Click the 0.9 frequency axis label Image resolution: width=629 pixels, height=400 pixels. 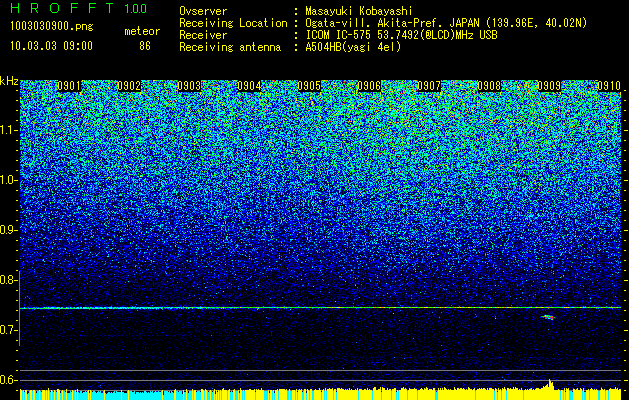pos(8,230)
